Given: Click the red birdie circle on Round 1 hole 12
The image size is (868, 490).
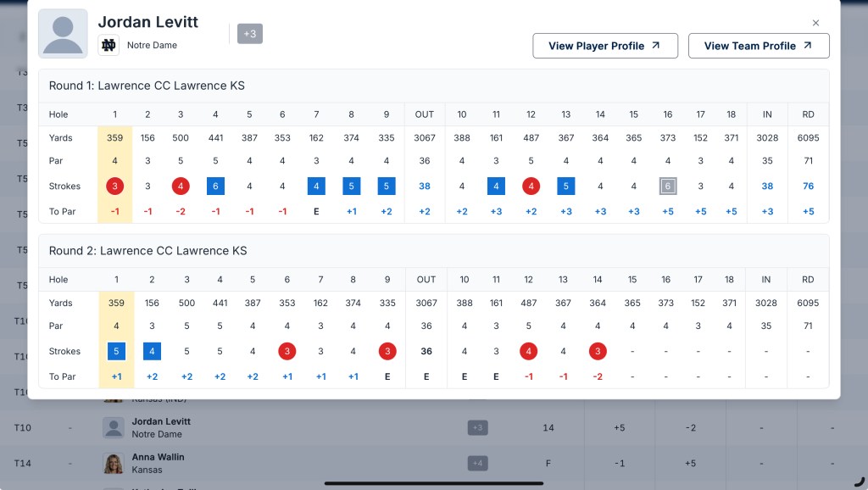Looking at the screenshot, I should (531, 187).
